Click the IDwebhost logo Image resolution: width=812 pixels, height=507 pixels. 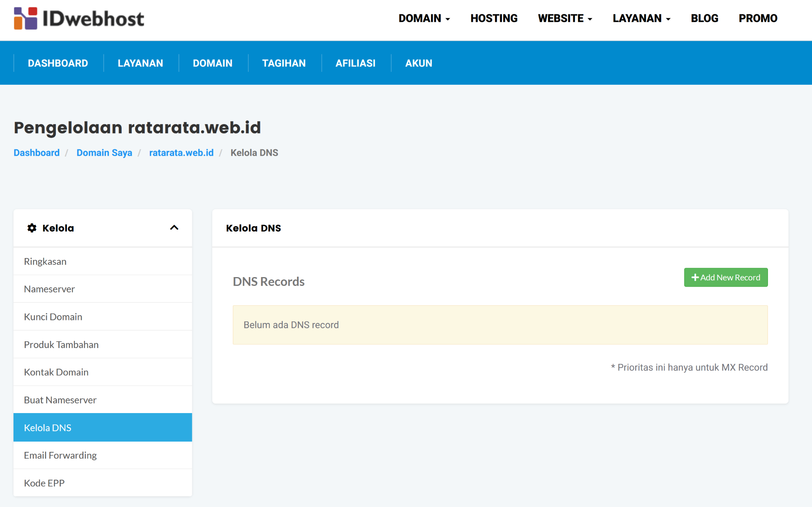tap(79, 18)
